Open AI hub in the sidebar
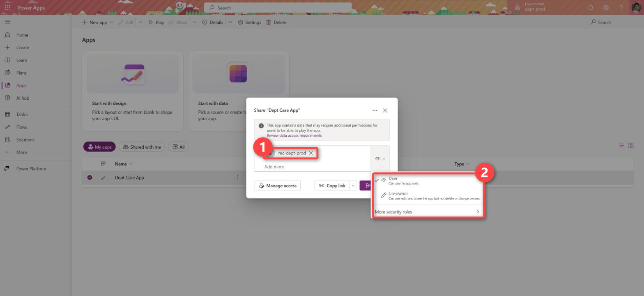Image resolution: width=644 pixels, height=296 pixels. [23, 98]
